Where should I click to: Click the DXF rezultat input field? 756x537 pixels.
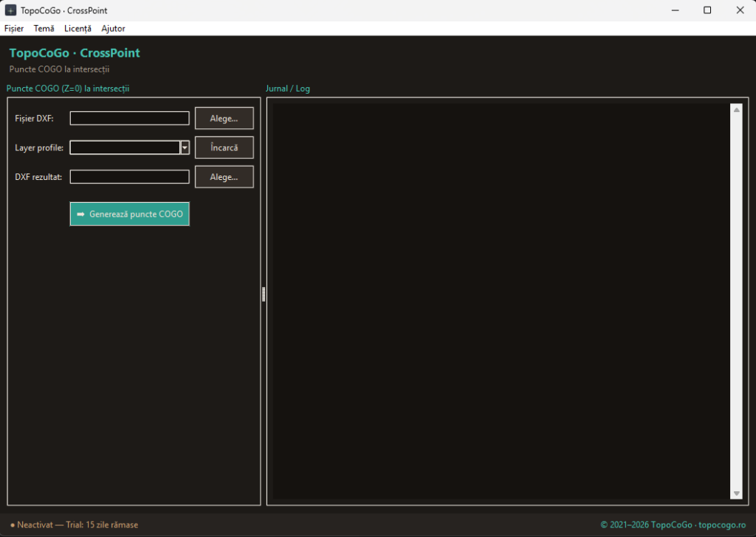coord(130,177)
